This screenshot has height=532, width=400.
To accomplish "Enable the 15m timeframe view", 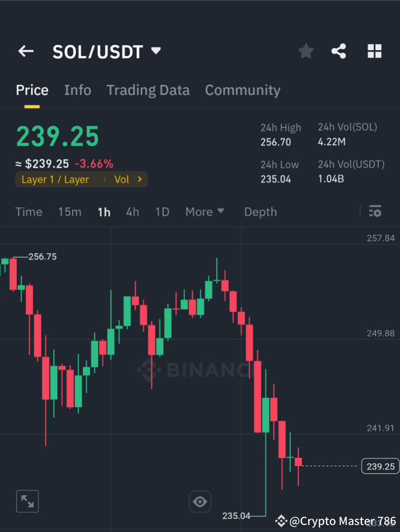I will [x=70, y=211].
